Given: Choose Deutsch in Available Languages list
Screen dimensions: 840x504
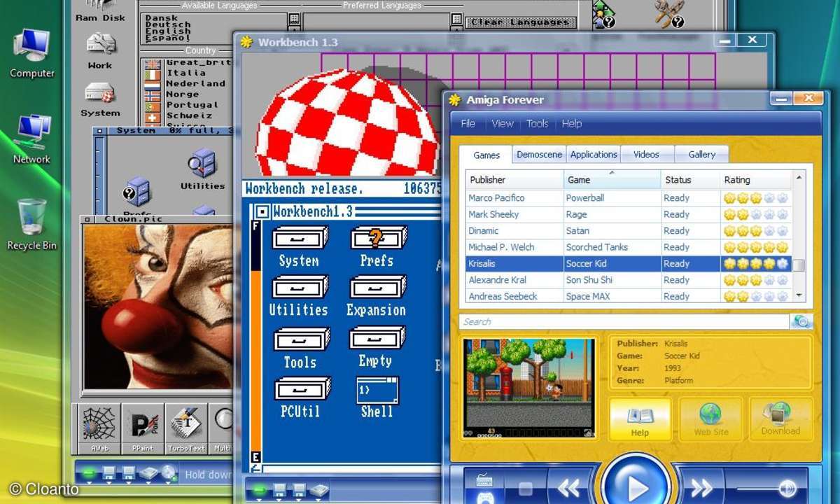Looking at the screenshot, I should coord(168,25).
